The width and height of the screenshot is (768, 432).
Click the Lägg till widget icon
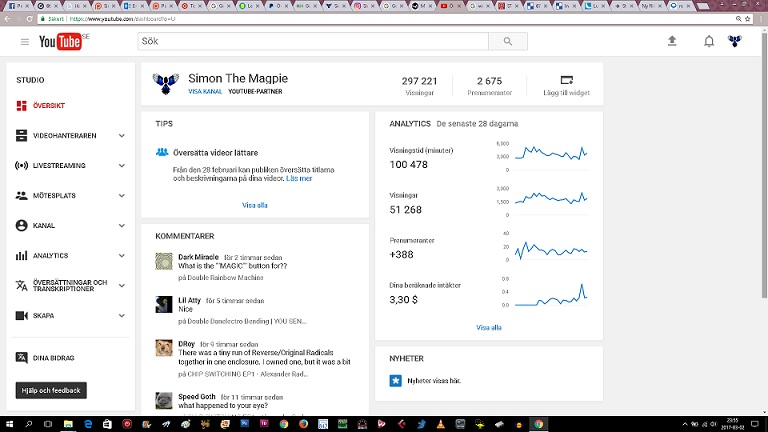pyautogui.click(x=566, y=80)
